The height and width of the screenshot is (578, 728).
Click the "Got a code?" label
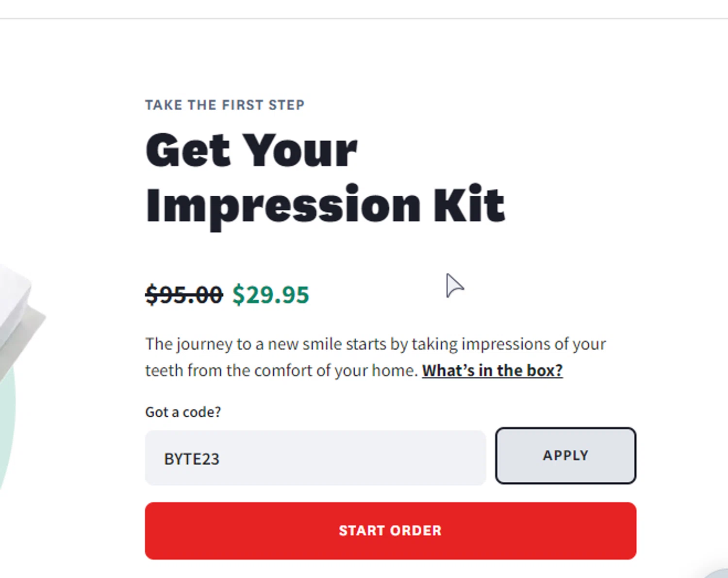pos(183,412)
